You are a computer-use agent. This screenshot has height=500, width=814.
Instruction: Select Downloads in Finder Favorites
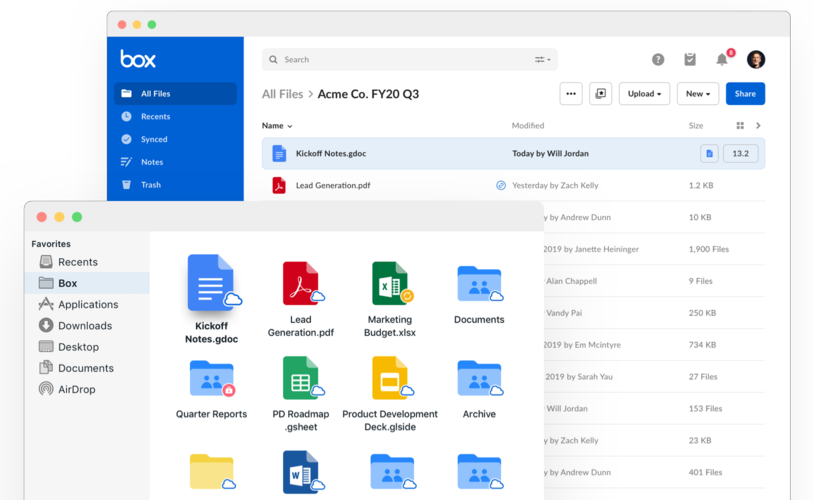tap(85, 326)
